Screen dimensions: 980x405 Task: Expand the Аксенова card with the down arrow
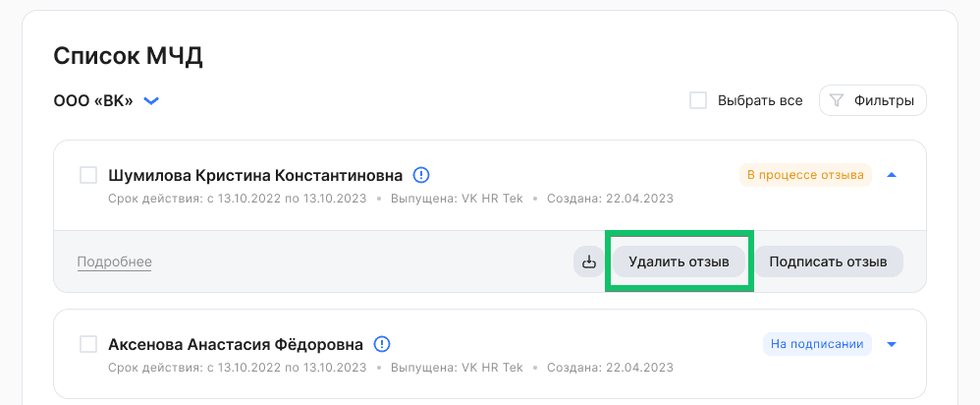coord(892,344)
